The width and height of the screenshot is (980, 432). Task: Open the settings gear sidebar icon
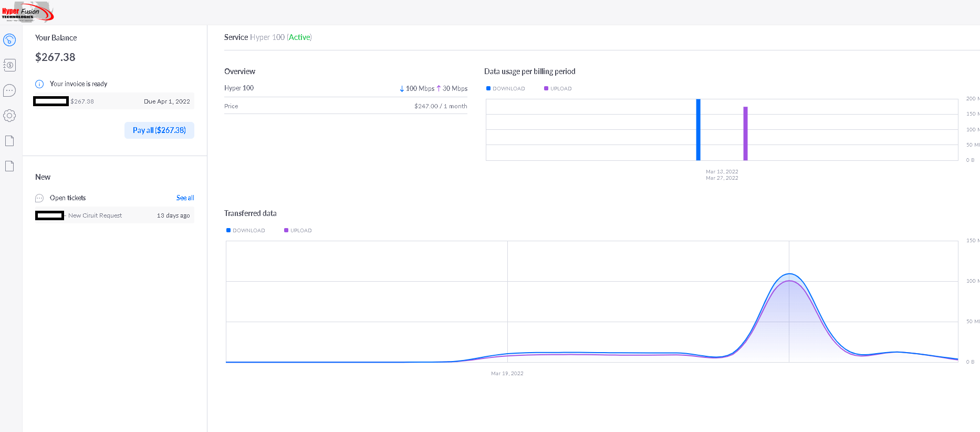point(9,116)
